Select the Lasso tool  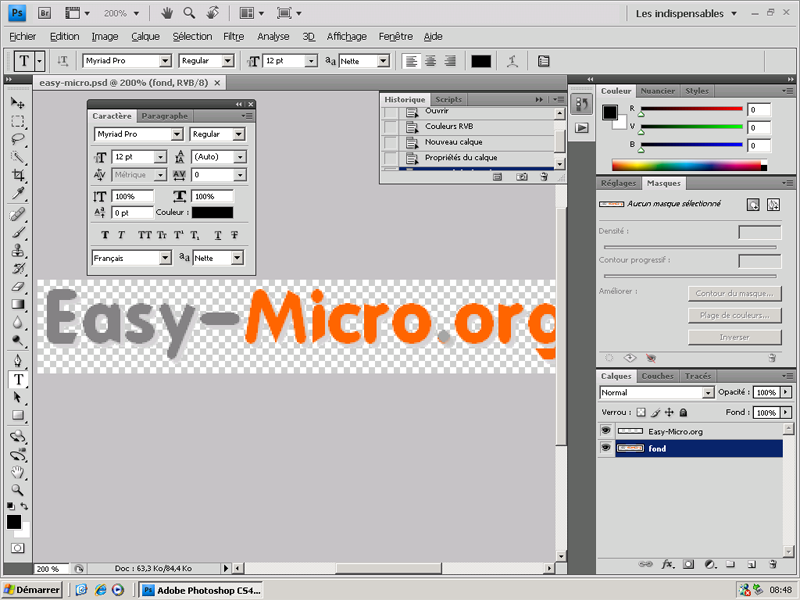click(x=18, y=139)
